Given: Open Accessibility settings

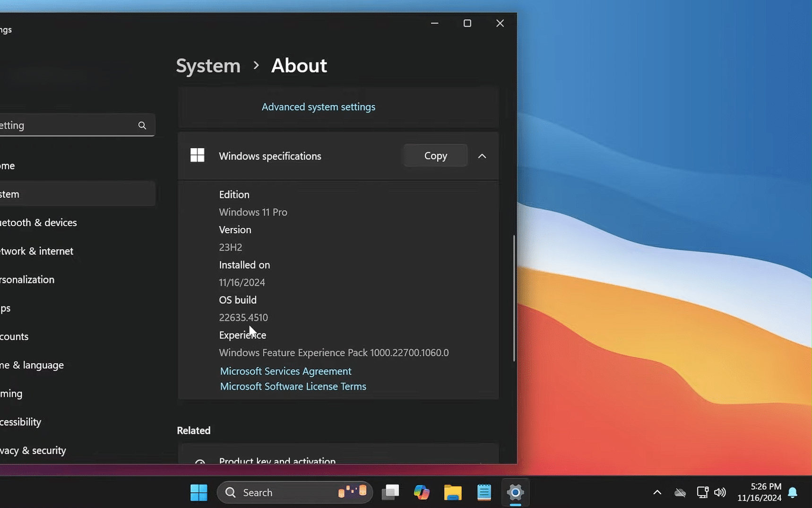Looking at the screenshot, I should 77,422.
